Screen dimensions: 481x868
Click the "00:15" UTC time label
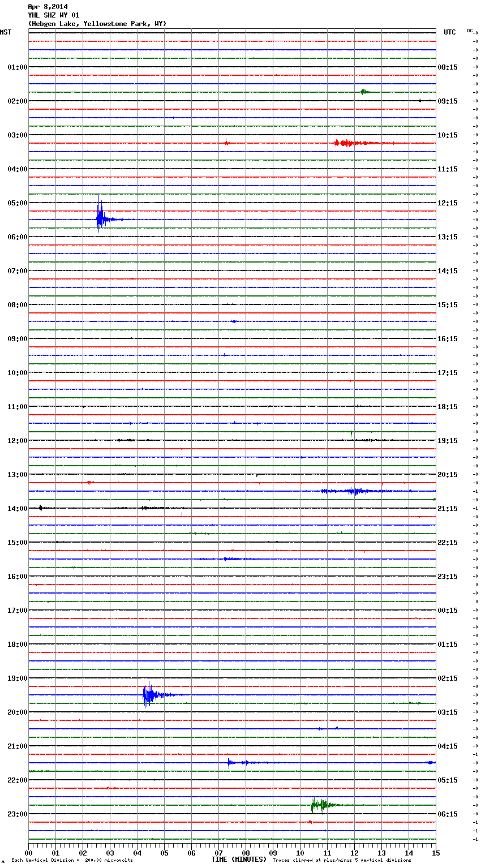click(x=448, y=611)
